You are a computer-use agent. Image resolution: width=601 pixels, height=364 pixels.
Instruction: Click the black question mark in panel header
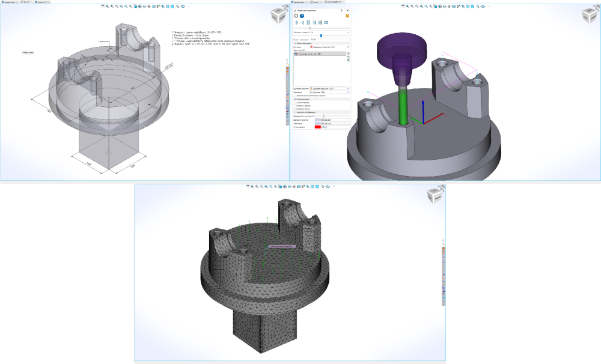341,10
